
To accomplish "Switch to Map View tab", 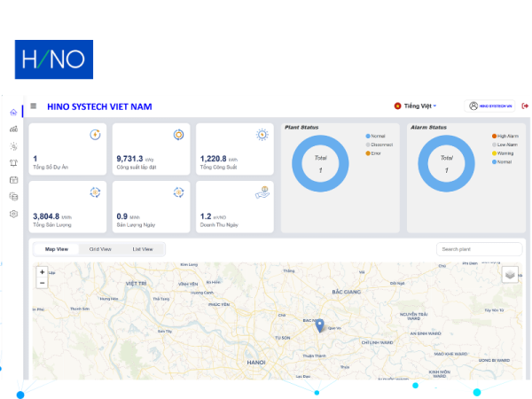I will (57, 249).
